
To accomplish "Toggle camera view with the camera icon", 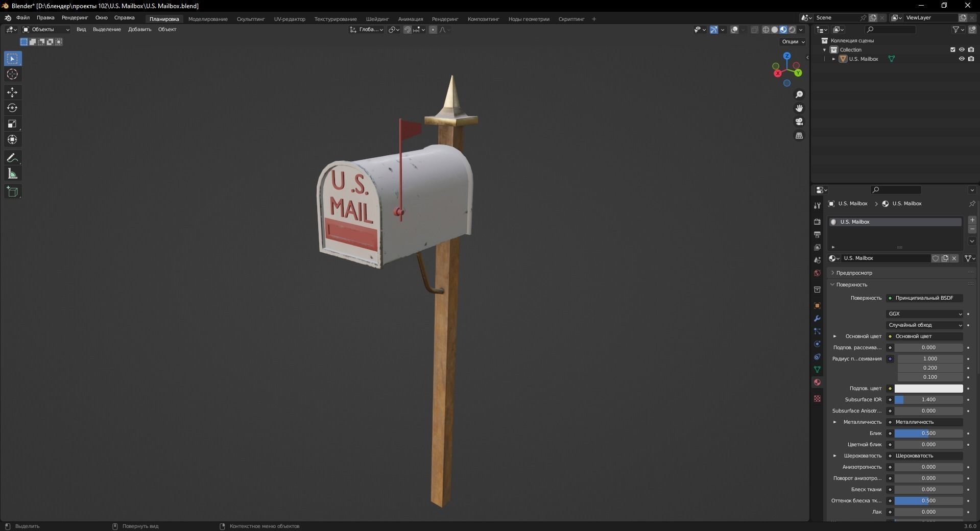I will pyautogui.click(x=799, y=122).
